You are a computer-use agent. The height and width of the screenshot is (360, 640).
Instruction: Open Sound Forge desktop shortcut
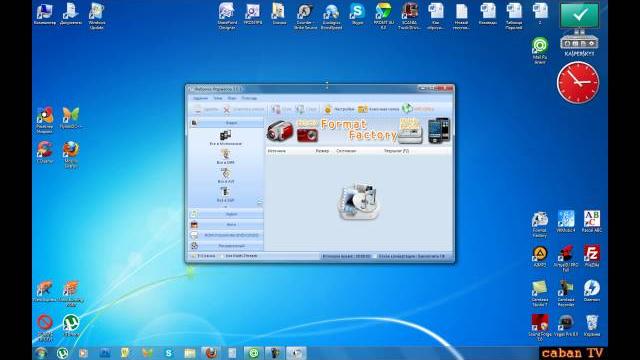click(540, 328)
